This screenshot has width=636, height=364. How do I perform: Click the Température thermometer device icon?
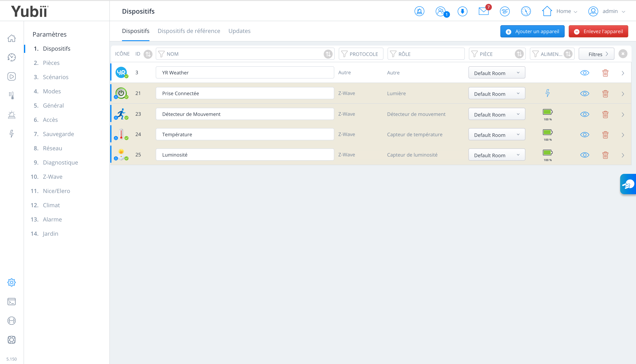point(121,134)
